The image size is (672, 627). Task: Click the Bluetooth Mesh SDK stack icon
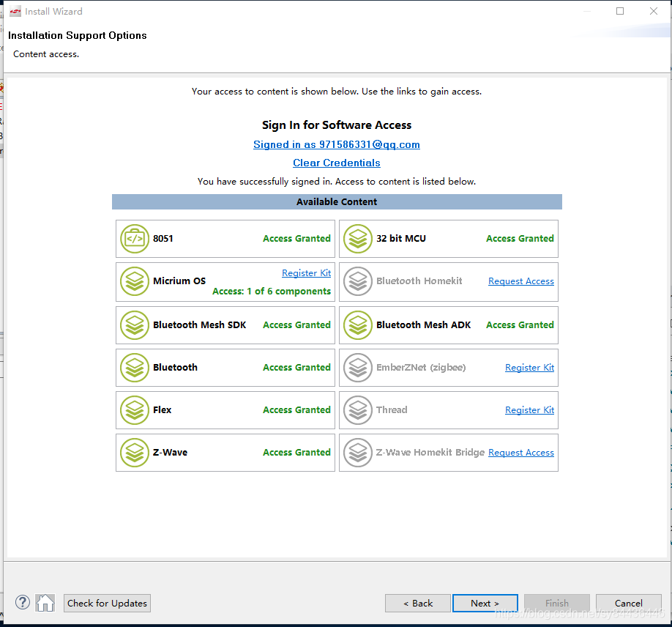[135, 325]
